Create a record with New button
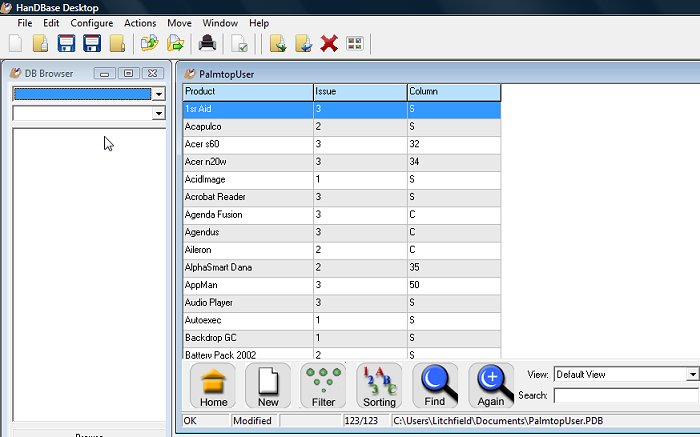700x437 pixels. tap(268, 386)
